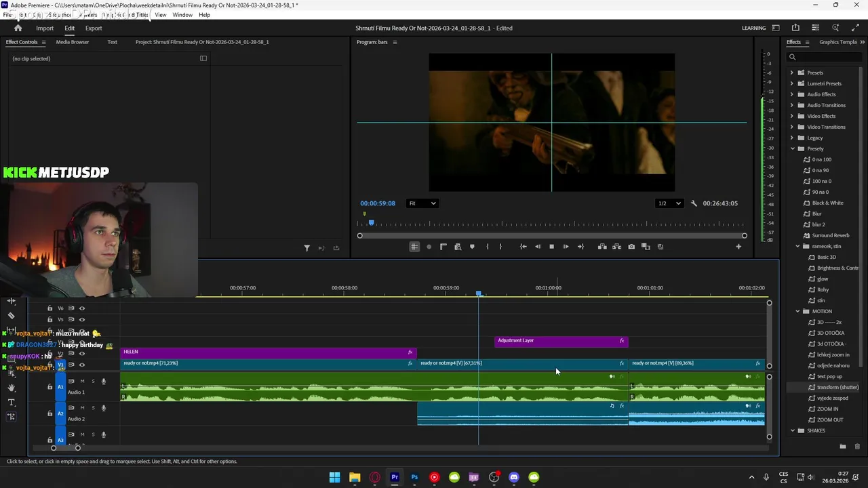The height and width of the screenshot is (488, 868).
Task: Open Effect Controls panel menu
Action: (43, 42)
